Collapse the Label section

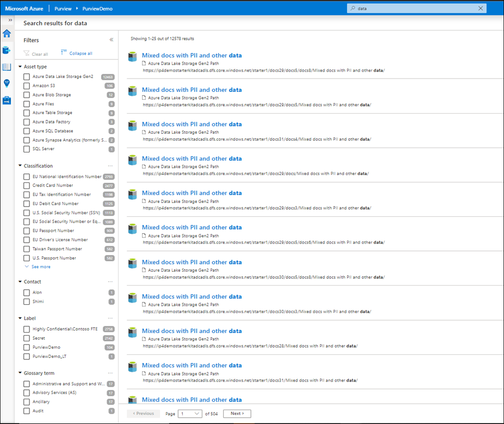pos(20,318)
